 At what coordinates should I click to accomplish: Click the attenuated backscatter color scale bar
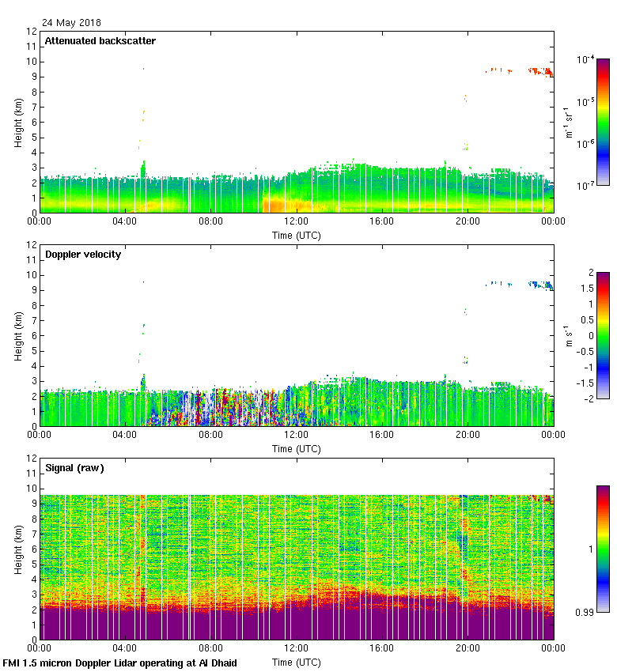(x=603, y=122)
